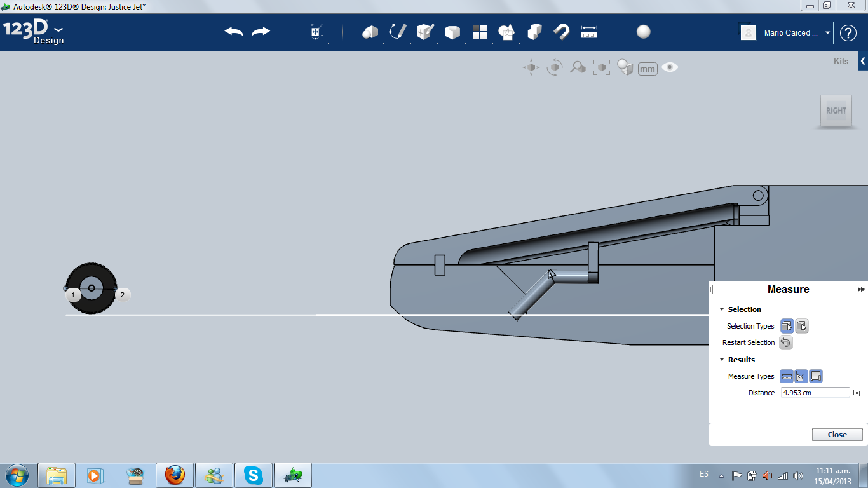Collapse the Results section in Measure panel

722,360
